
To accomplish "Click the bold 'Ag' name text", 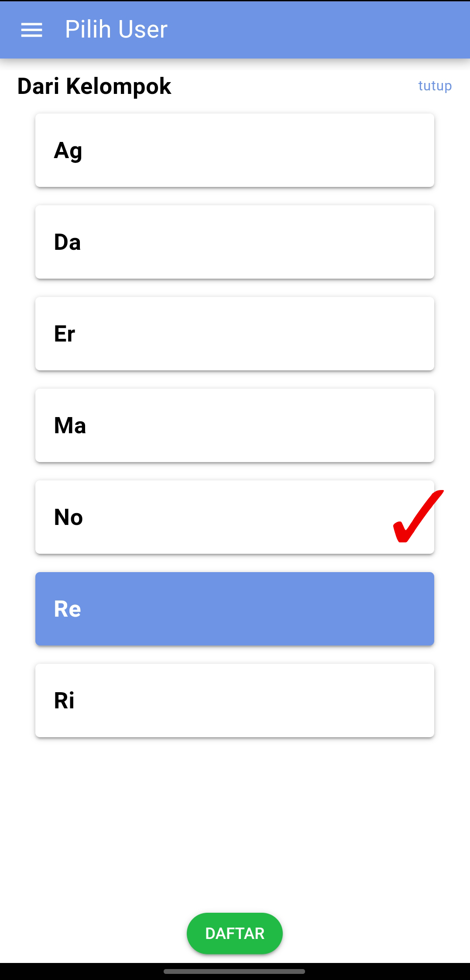I will [x=68, y=151].
